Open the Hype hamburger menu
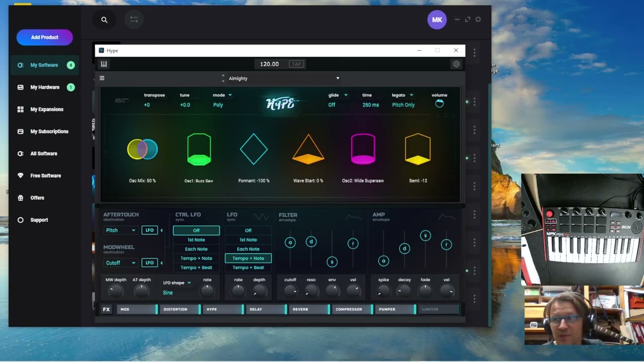Screen dimensions: 644x362 coord(102,78)
